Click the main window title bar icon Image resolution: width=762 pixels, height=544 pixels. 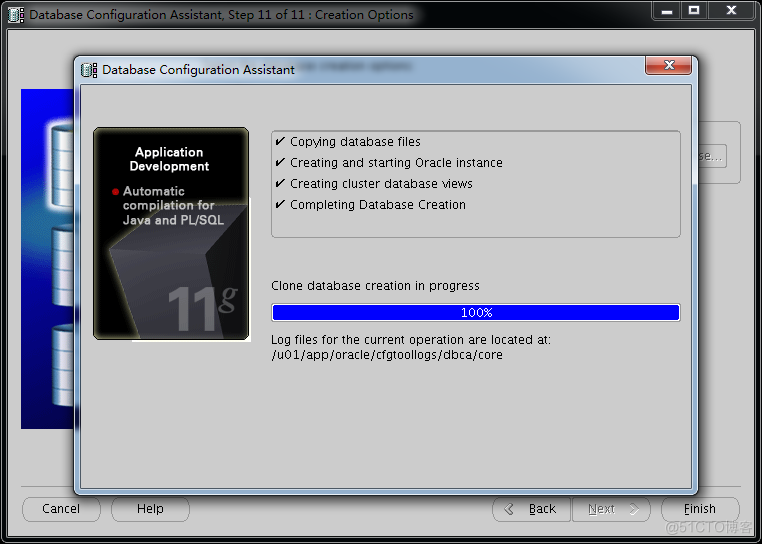click(x=16, y=15)
